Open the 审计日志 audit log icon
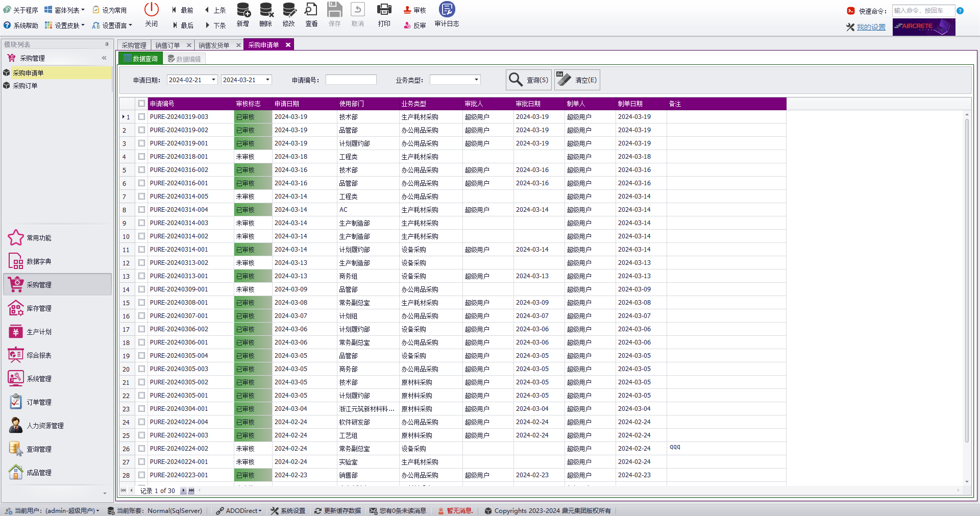The image size is (980, 516). click(447, 10)
